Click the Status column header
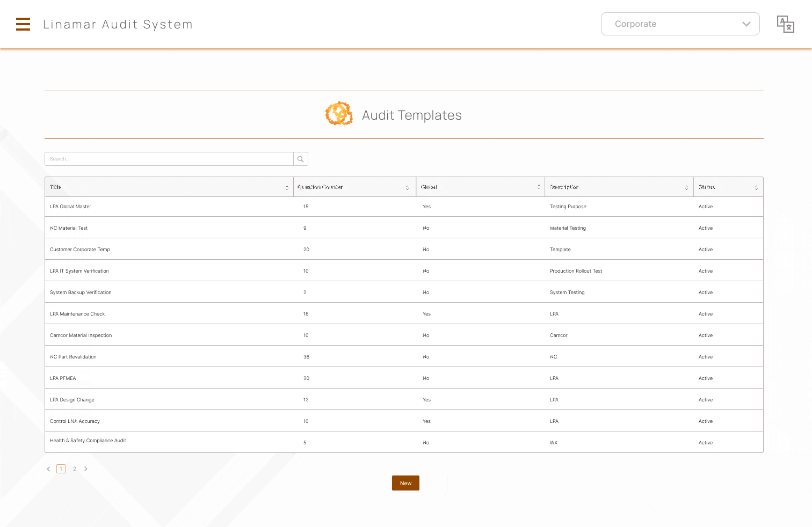Image resolution: width=812 pixels, height=527 pixels. (x=728, y=187)
